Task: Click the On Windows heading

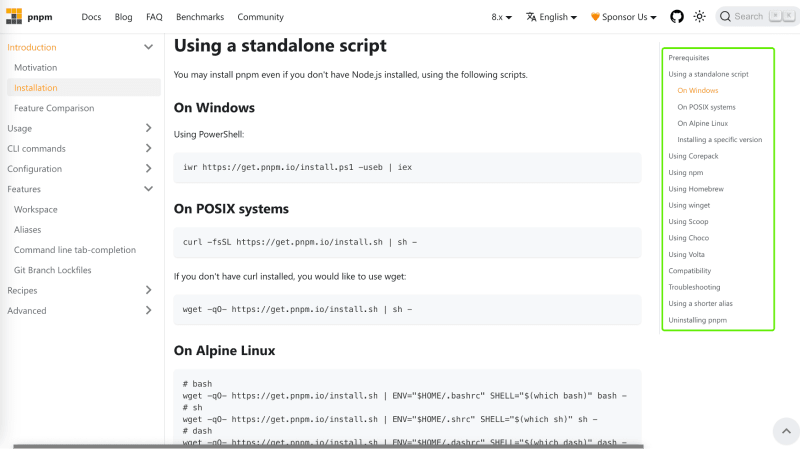Action: pyautogui.click(x=214, y=108)
